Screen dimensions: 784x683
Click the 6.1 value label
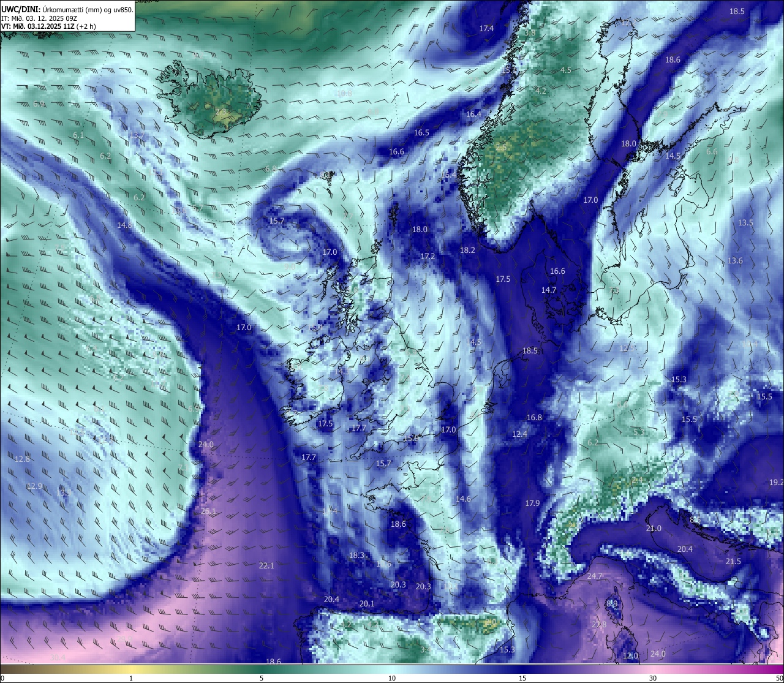pos(78,134)
